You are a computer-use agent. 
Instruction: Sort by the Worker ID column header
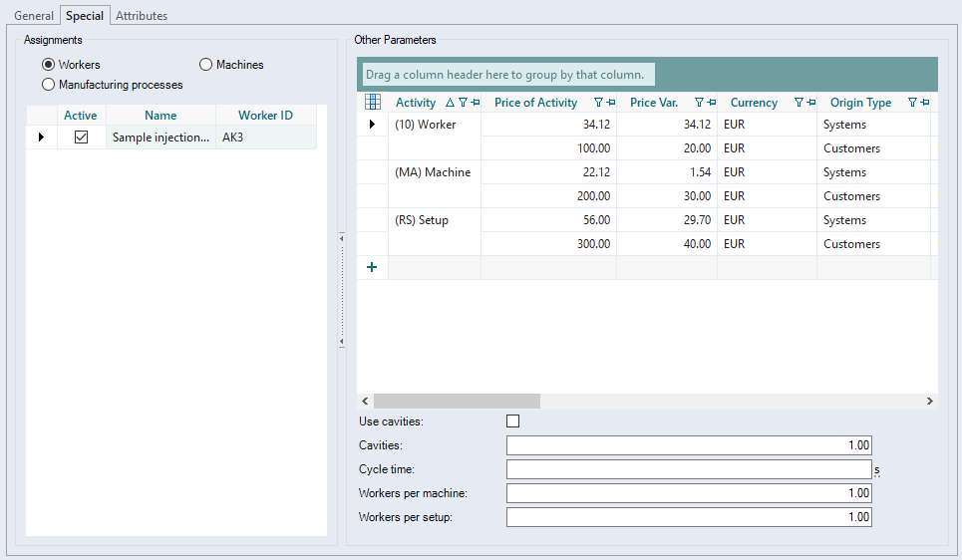(264, 116)
